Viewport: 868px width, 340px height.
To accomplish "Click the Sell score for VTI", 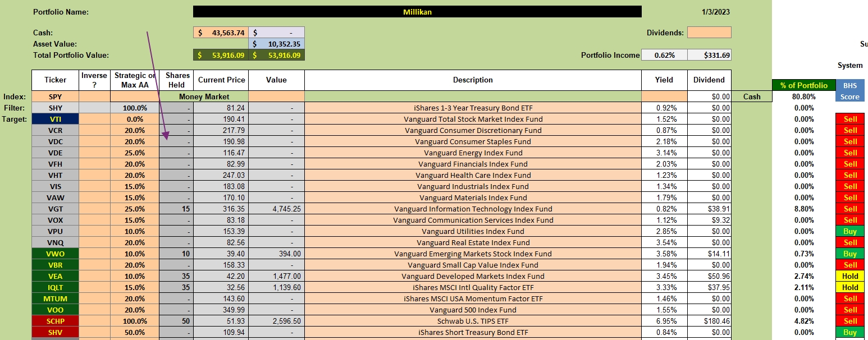I will click(850, 119).
